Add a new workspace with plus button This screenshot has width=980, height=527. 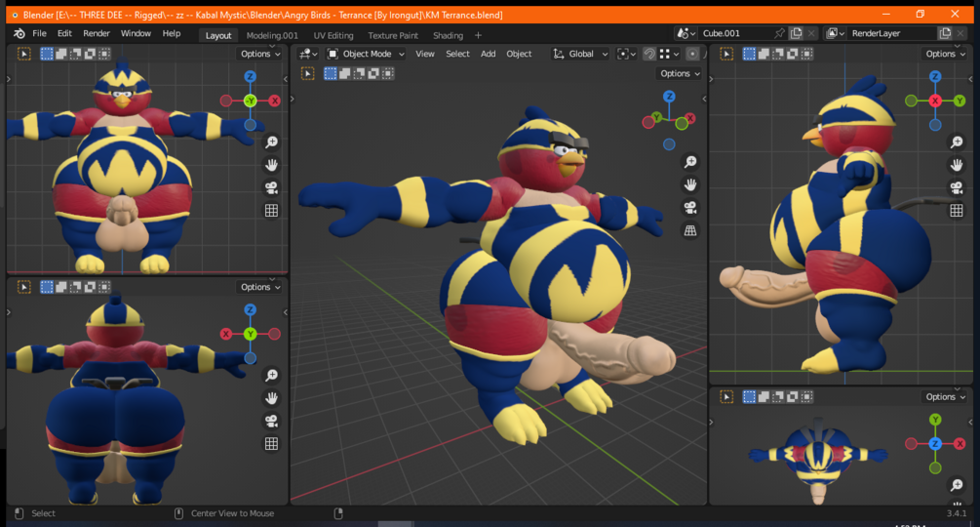478,36
